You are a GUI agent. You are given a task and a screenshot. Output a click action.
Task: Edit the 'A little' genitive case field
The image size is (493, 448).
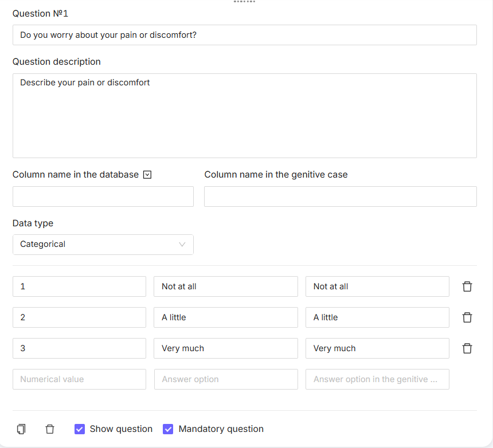(x=377, y=317)
